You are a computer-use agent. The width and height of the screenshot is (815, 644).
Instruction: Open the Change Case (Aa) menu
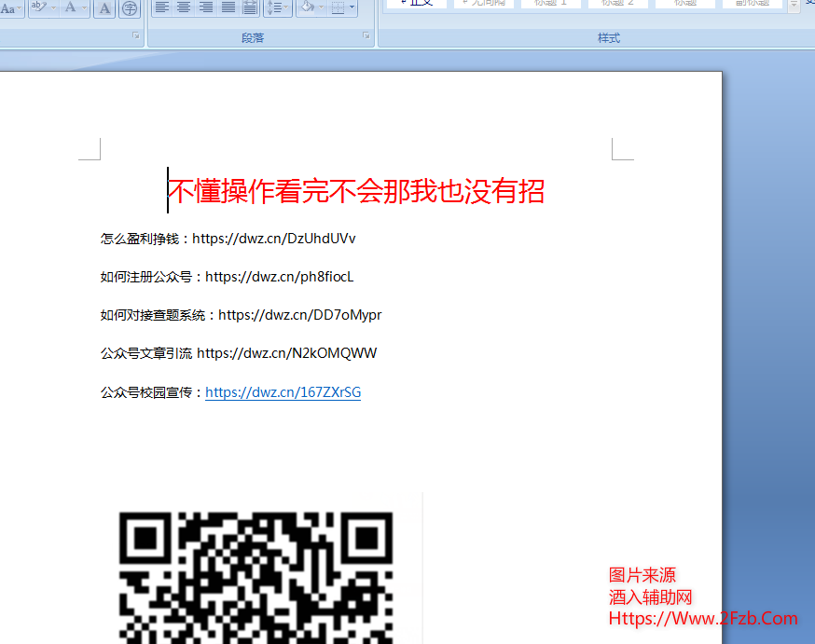pyautogui.click(x=10, y=8)
